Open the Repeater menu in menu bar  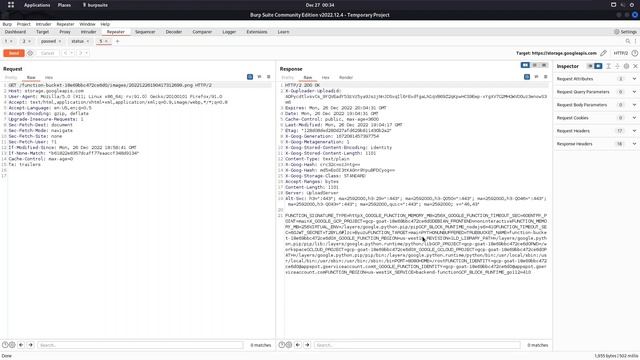(65, 24)
